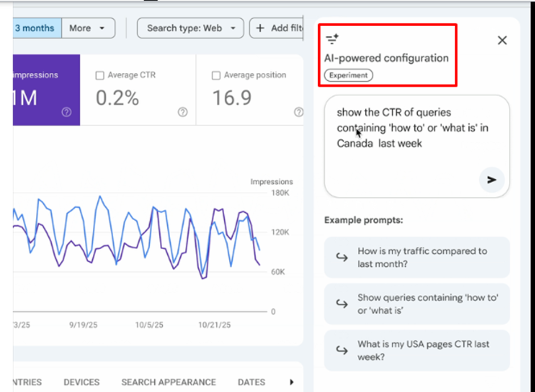
Task: Open the More date range dropdown
Action: (x=88, y=28)
